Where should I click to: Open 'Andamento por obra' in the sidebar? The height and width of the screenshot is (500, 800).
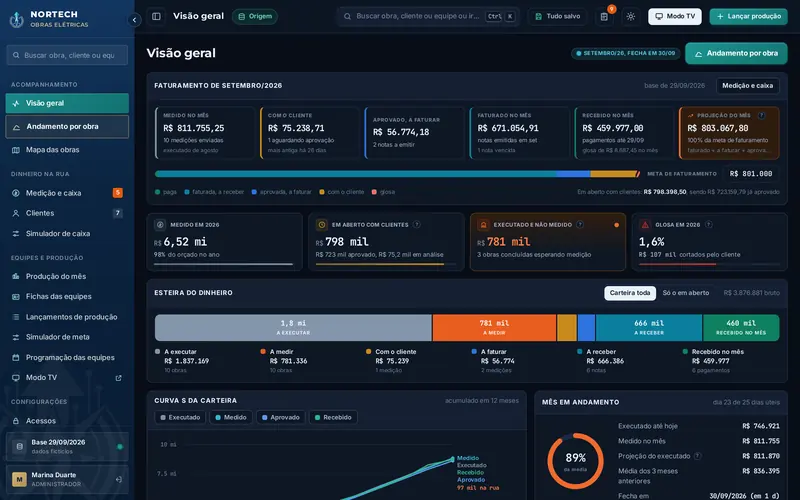click(x=67, y=127)
